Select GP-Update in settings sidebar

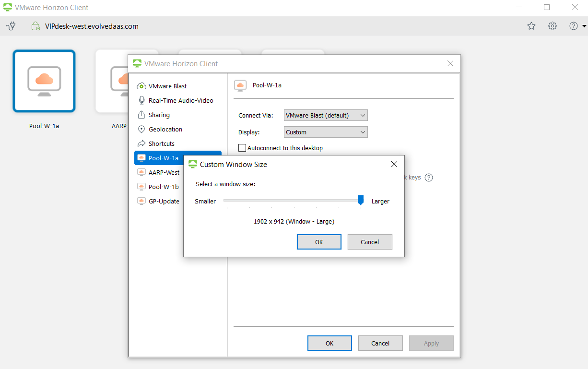point(164,201)
